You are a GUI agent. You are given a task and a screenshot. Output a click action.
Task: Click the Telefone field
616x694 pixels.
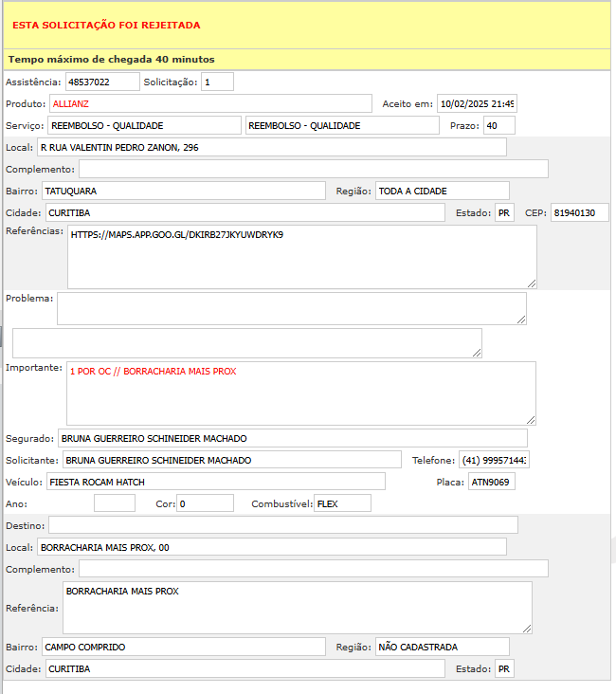coord(494,460)
